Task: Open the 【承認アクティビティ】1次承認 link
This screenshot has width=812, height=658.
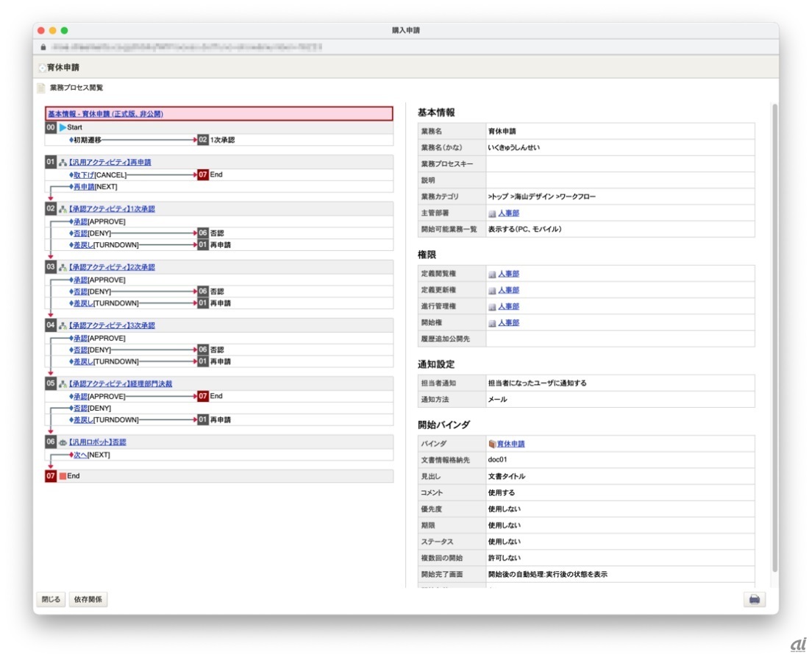Action: pyautogui.click(x=112, y=209)
